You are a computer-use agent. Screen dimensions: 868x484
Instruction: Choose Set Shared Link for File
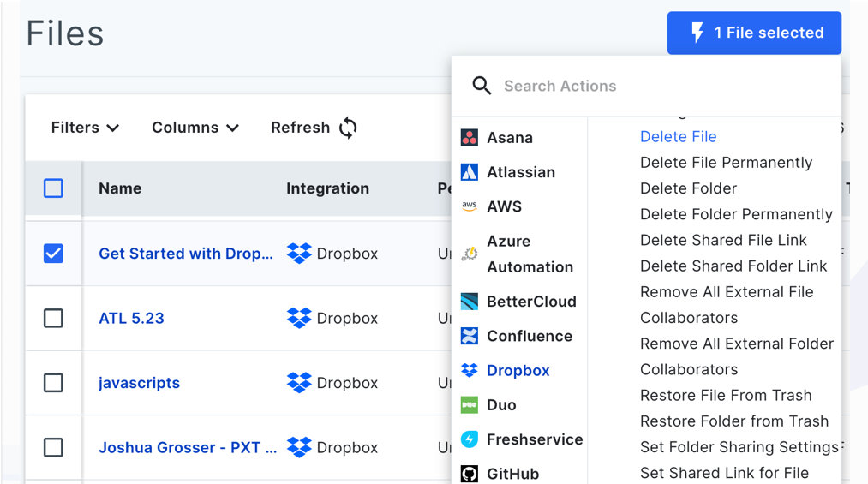(724, 473)
